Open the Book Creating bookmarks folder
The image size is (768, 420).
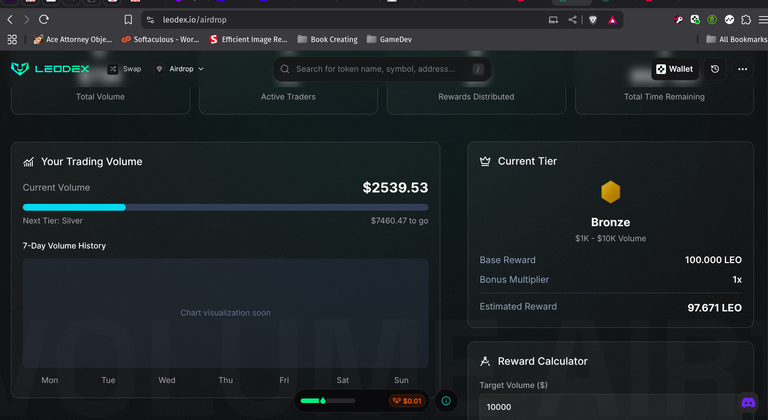click(328, 39)
